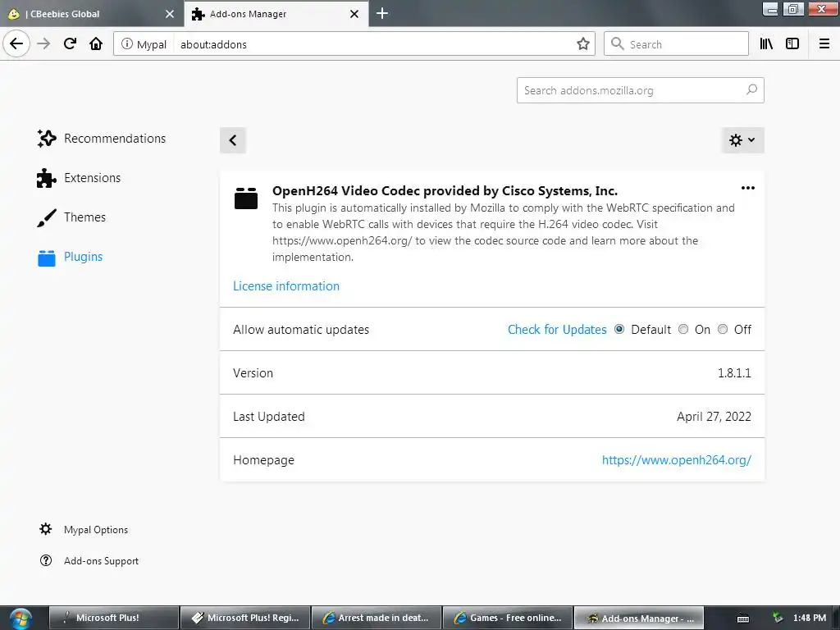The image size is (840, 630).
Task: Click the browser forward arrow
Action: point(43,44)
